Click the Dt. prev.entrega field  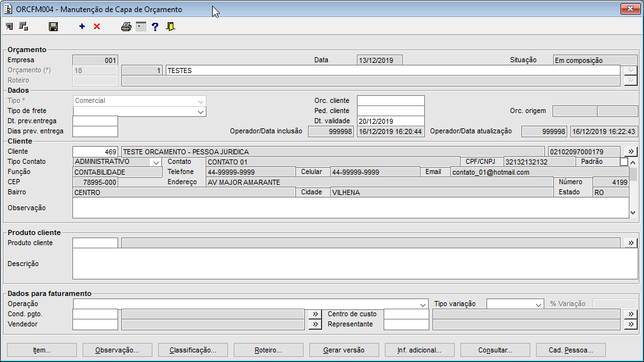(x=95, y=121)
